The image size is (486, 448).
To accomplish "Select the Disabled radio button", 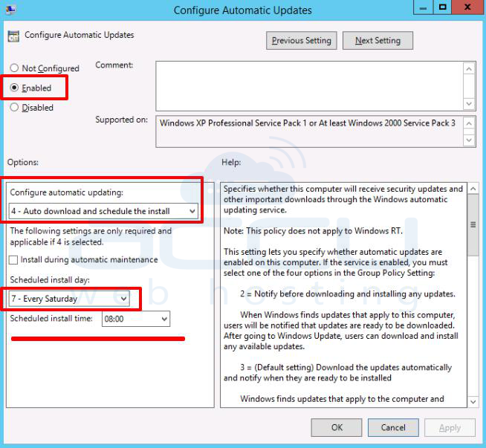I will click(14, 108).
